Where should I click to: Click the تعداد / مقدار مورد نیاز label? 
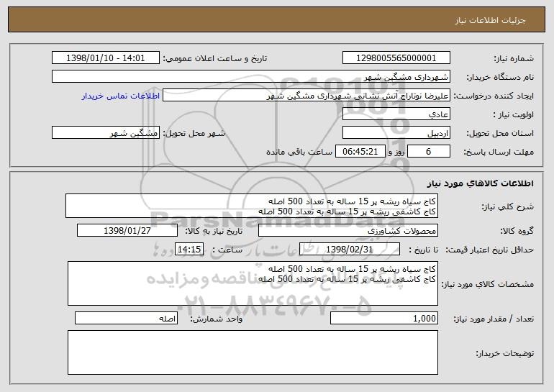tap(494, 319)
